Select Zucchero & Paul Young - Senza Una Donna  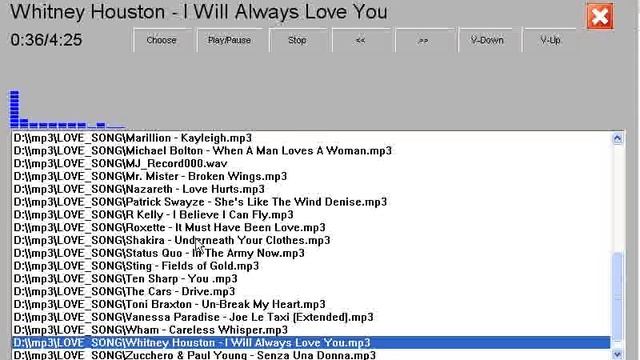click(x=311, y=355)
